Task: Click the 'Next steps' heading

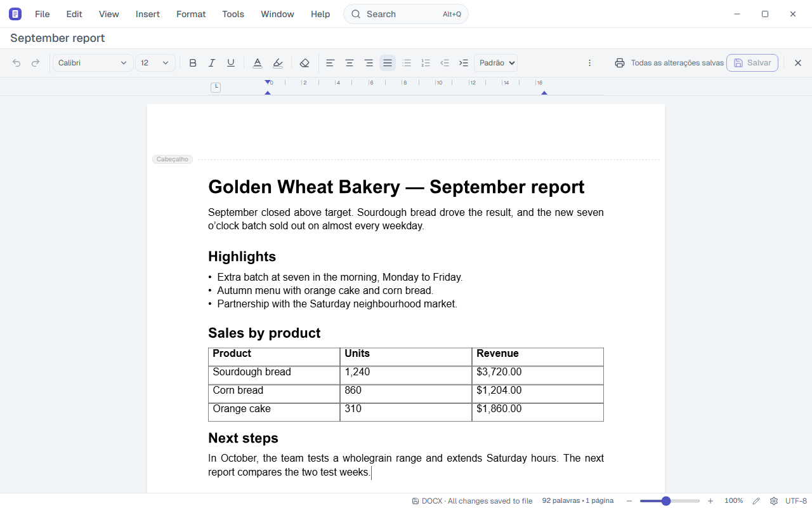Action: coord(243,438)
